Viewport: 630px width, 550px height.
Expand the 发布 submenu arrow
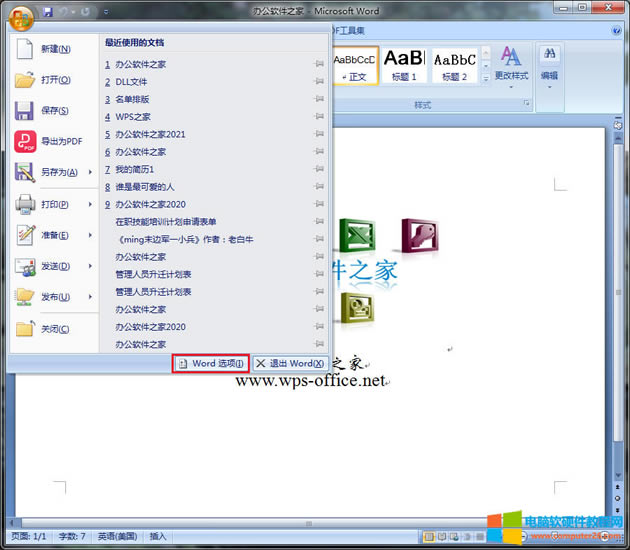(90, 297)
